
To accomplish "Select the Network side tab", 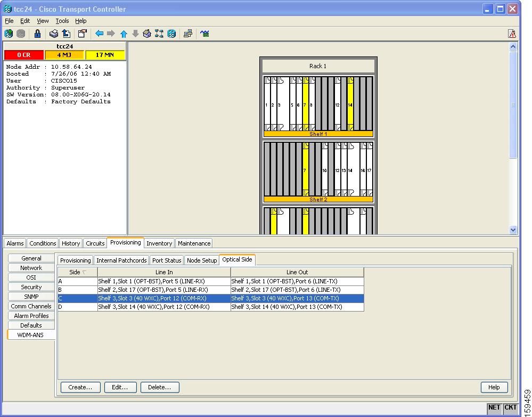I will [31, 268].
